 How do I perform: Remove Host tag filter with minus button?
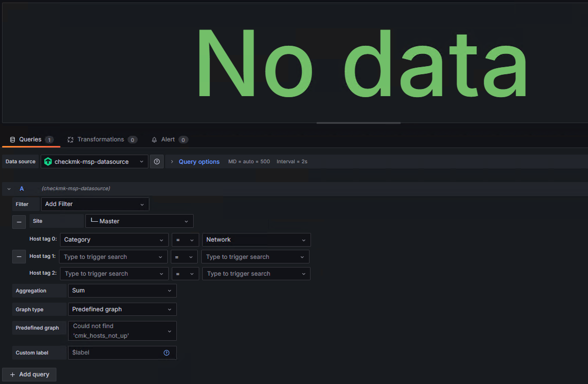[19, 257]
